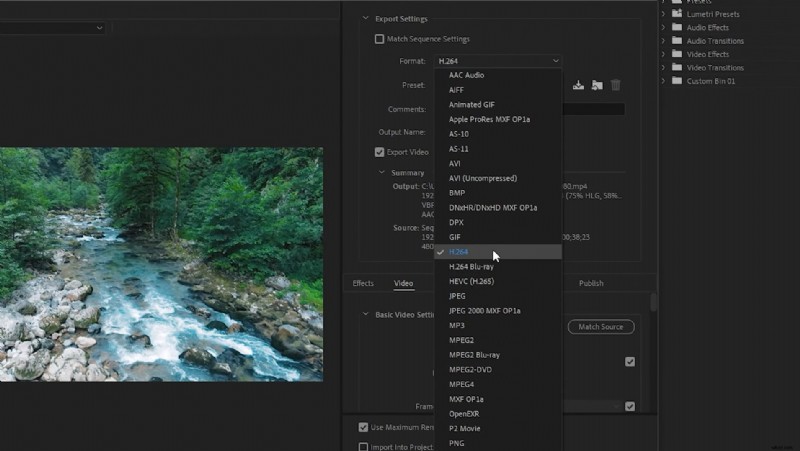Viewport: 800px width, 451px height.
Task: Uncheck the Export Video checkbox
Action: pyautogui.click(x=379, y=152)
